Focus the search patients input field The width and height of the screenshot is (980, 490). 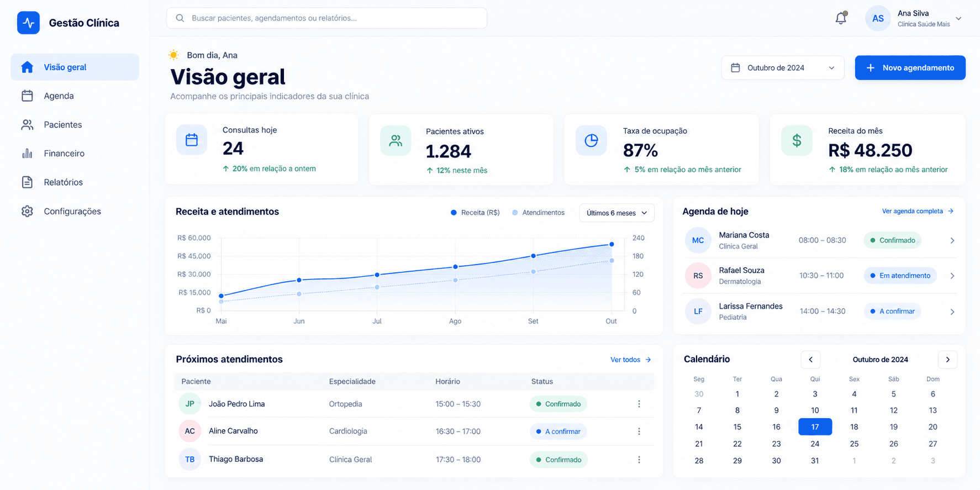pos(326,18)
